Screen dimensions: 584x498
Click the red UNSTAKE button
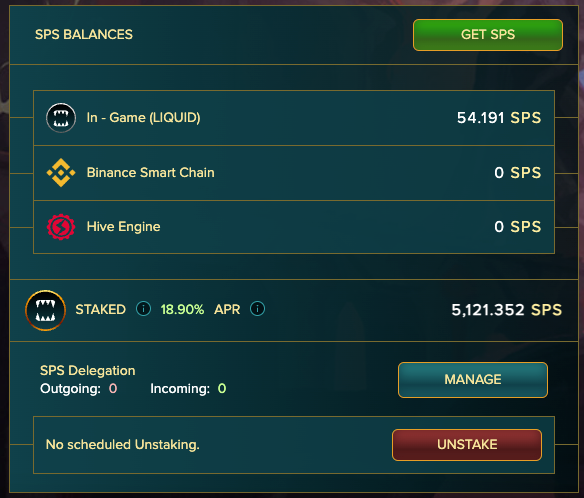467,445
